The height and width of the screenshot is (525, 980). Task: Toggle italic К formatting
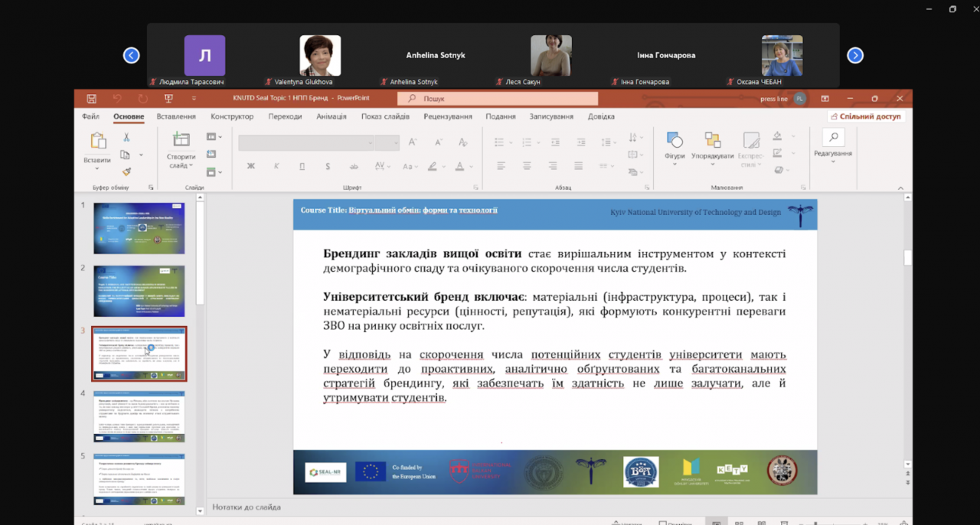[x=276, y=166]
